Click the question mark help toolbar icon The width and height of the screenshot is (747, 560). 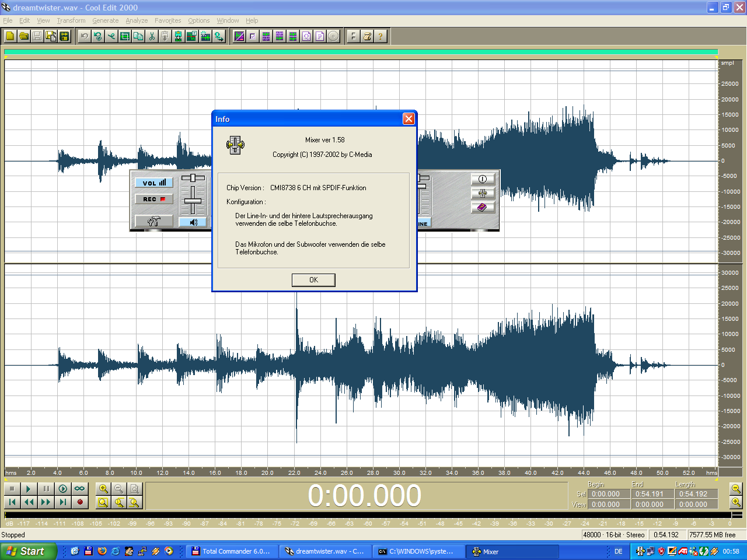(380, 36)
